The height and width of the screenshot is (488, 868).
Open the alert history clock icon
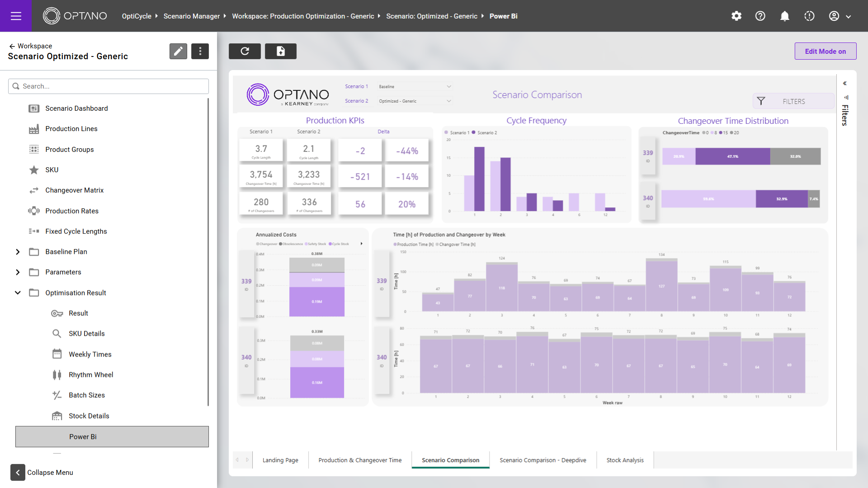click(x=809, y=16)
